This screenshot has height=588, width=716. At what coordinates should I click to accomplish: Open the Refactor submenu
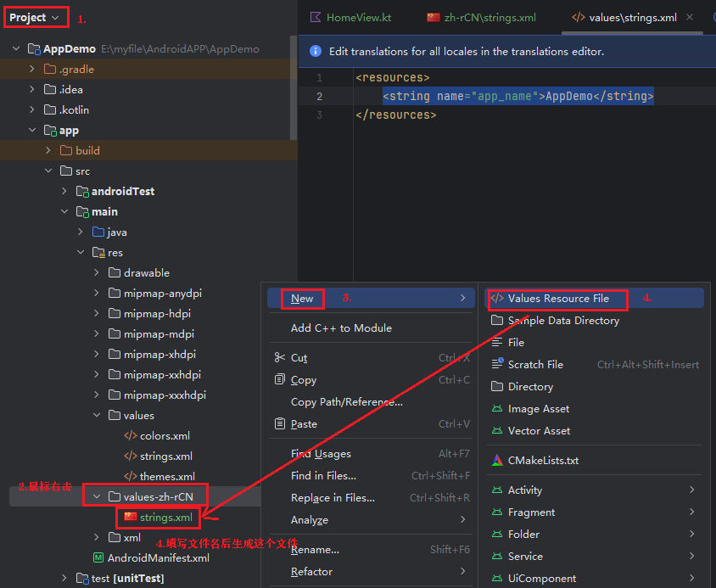coord(372,572)
